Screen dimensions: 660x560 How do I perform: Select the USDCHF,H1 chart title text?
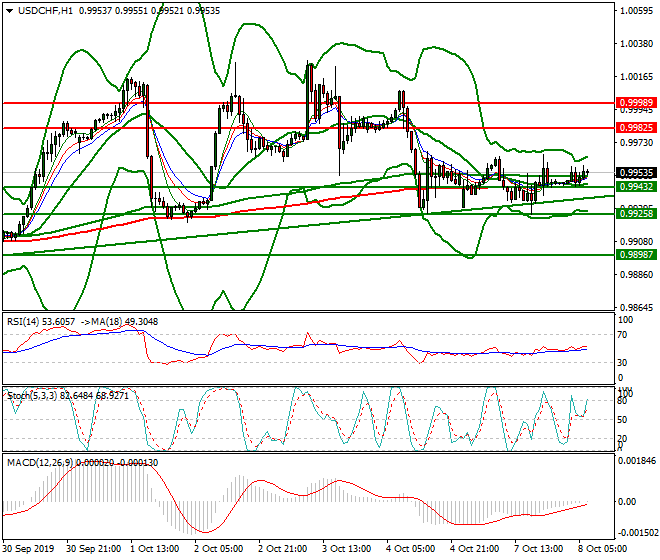point(45,11)
